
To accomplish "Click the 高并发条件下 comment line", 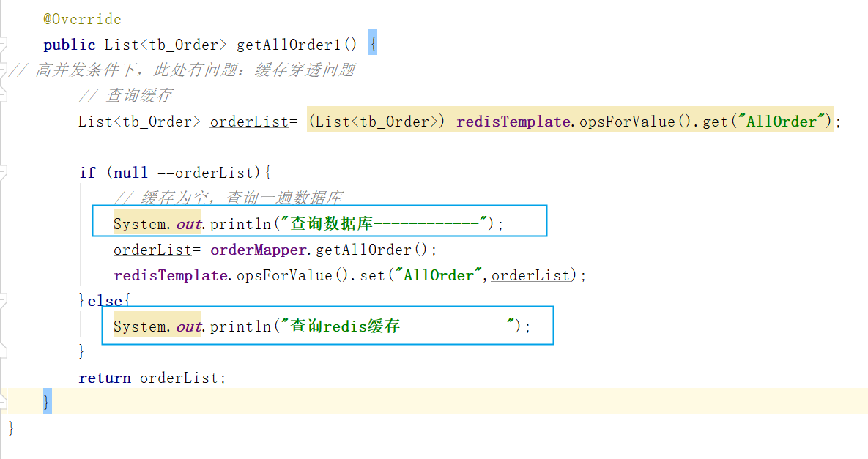I will [182, 70].
